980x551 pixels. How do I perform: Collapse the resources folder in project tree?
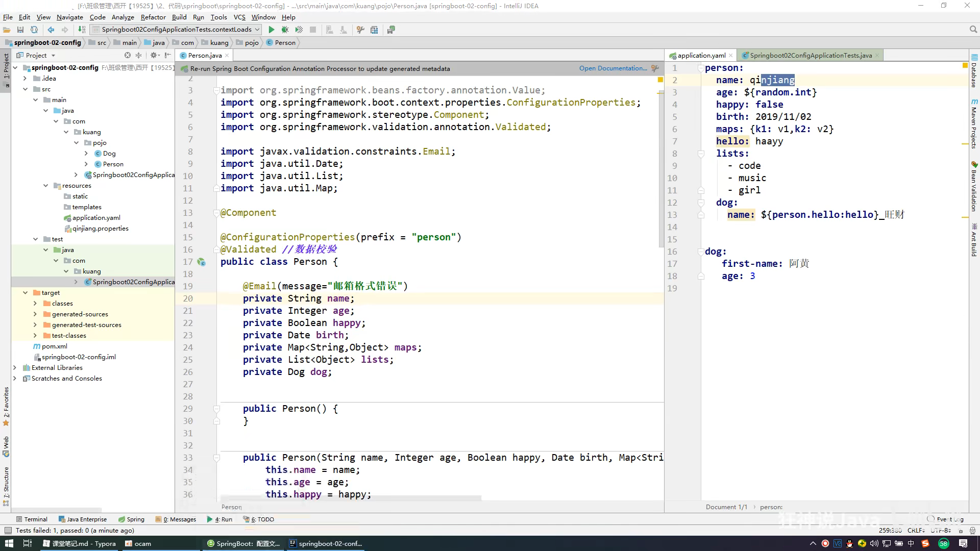(46, 186)
